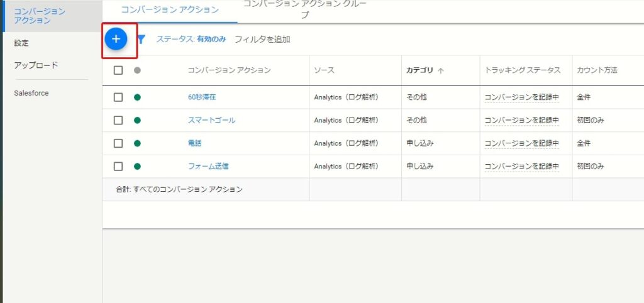Click ステータス: 有効のみ filter chip
This screenshot has height=303, width=644.
coord(191,40)
